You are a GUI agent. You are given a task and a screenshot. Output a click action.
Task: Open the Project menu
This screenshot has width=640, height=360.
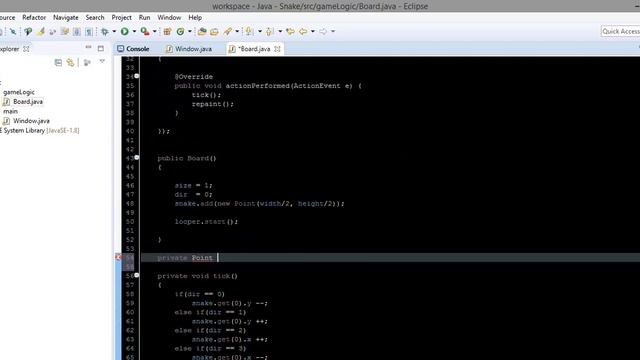[x=121, y=18]
